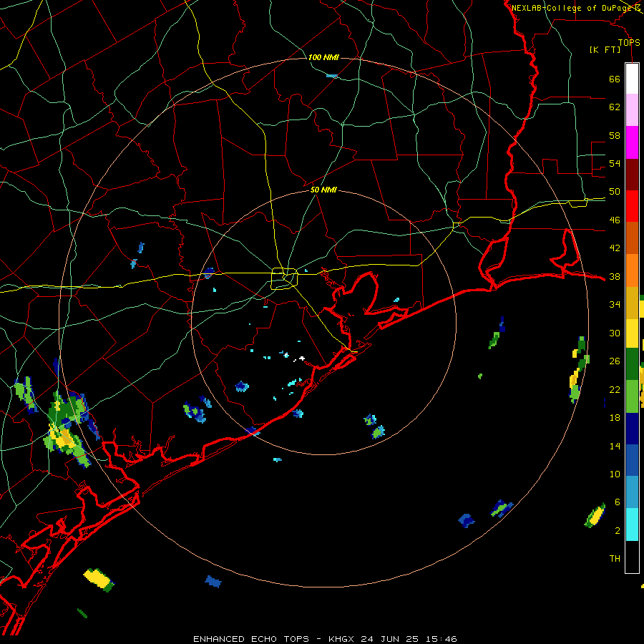Click the "ENHANCED ECHO TOPS" product title
This screenshot has width=644, height=644.
251,639
